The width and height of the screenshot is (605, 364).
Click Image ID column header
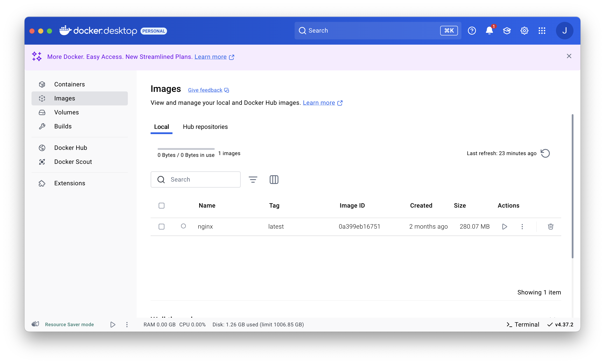click(352, 206)
